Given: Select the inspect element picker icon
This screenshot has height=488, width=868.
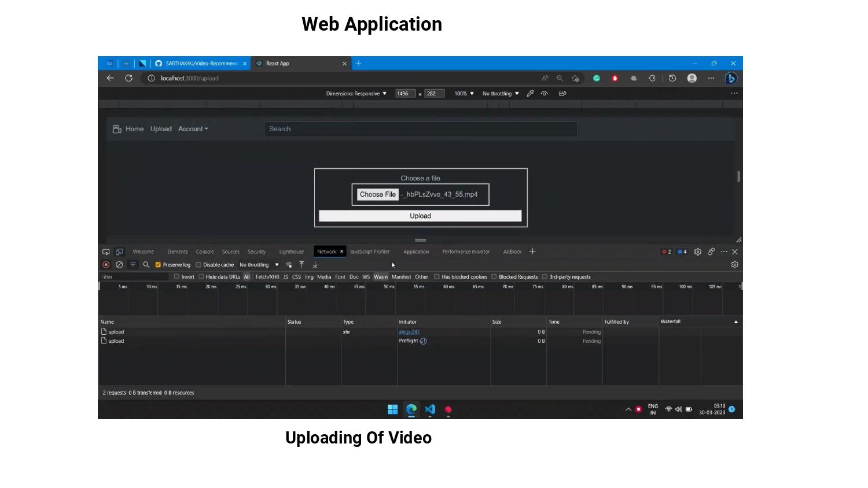Looking at the screenshot, I should pos(106,252).
